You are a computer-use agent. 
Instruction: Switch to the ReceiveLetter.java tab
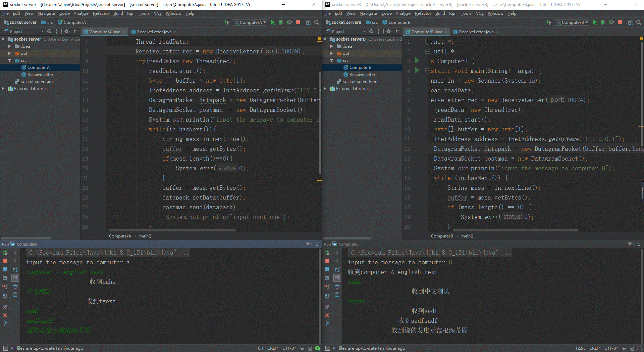[153, 32]
